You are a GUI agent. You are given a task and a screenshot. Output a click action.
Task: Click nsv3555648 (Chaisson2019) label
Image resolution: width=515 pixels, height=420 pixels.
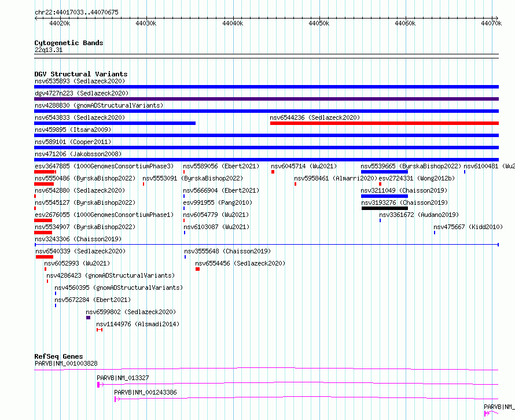pos(227,251)
